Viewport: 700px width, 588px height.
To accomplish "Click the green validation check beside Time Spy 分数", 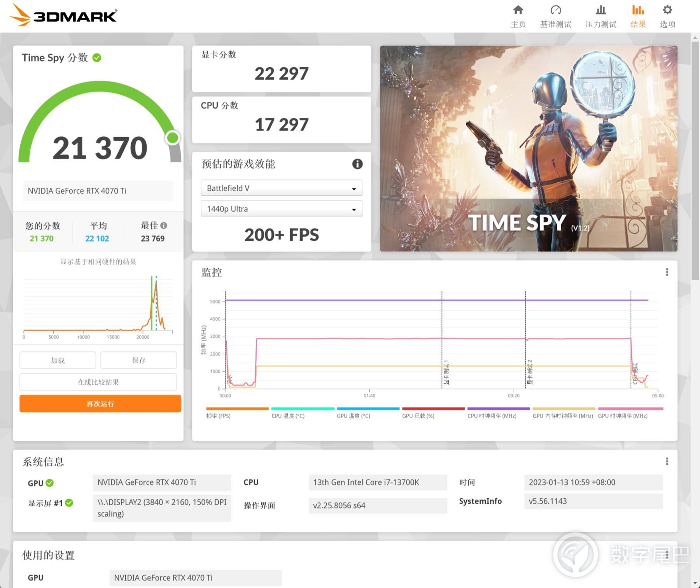I will pos(97,58).
